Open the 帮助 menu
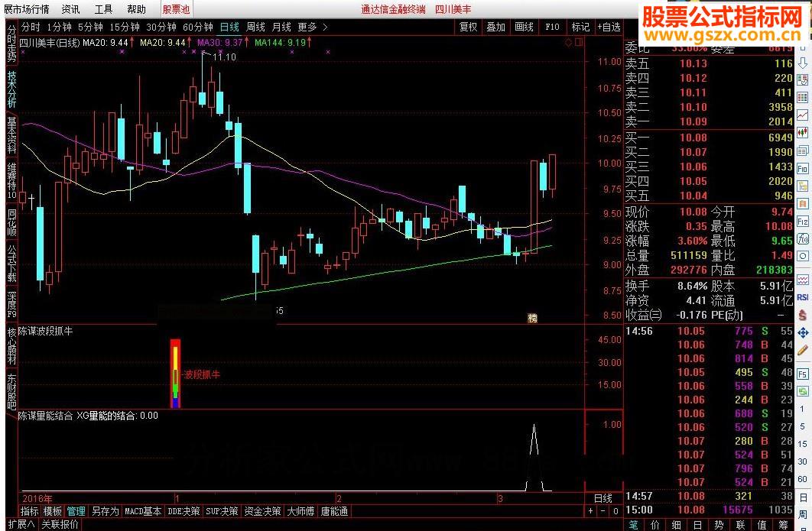The width and height of the screenshot is (812, 531). [136, 9]
